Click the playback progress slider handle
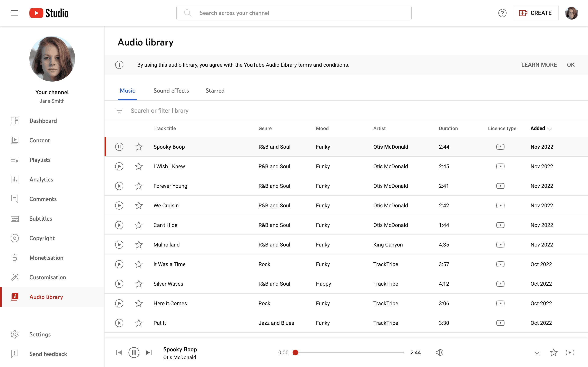Image resolution: width=588 pixels, height=367 pixels. (295, 353)
